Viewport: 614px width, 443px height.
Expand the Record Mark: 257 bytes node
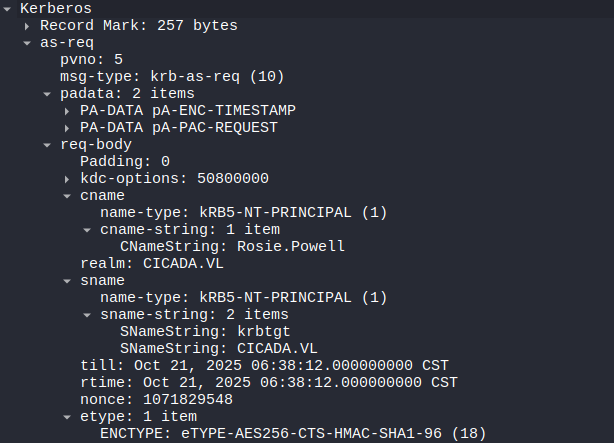click(x=28, y=25)
